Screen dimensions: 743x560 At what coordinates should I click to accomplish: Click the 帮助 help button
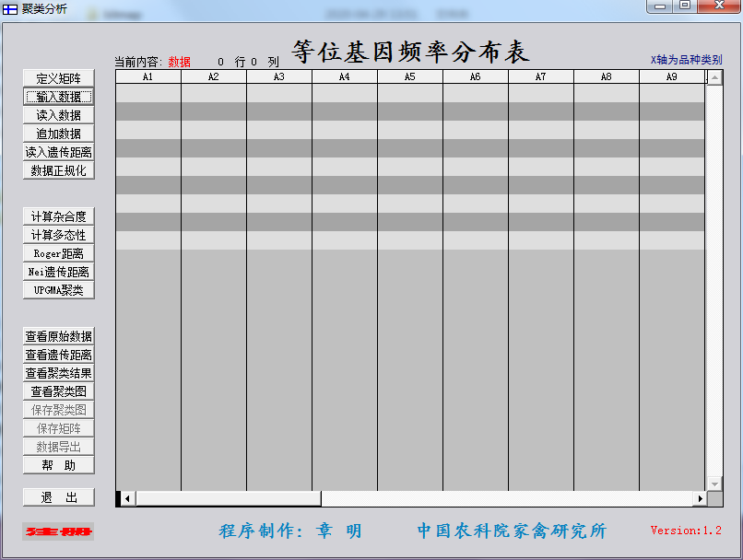(59, 465)
